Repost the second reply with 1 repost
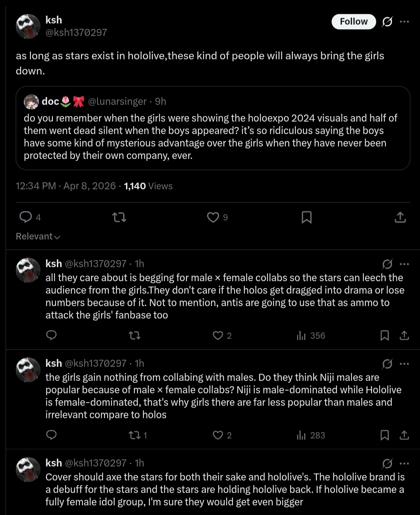 coord(138,435)
